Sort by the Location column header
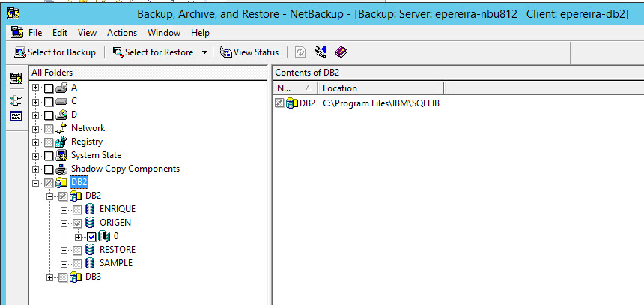 [x=381, y=88]
